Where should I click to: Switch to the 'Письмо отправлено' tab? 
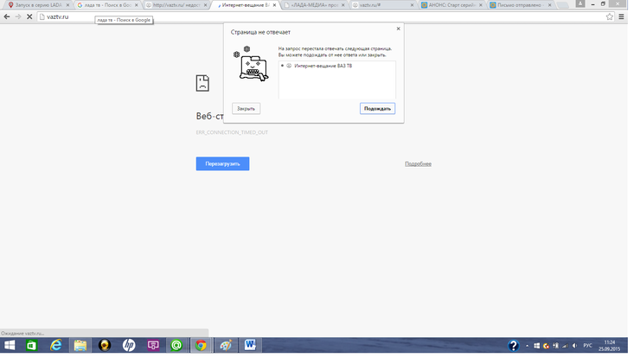(519, 5)
